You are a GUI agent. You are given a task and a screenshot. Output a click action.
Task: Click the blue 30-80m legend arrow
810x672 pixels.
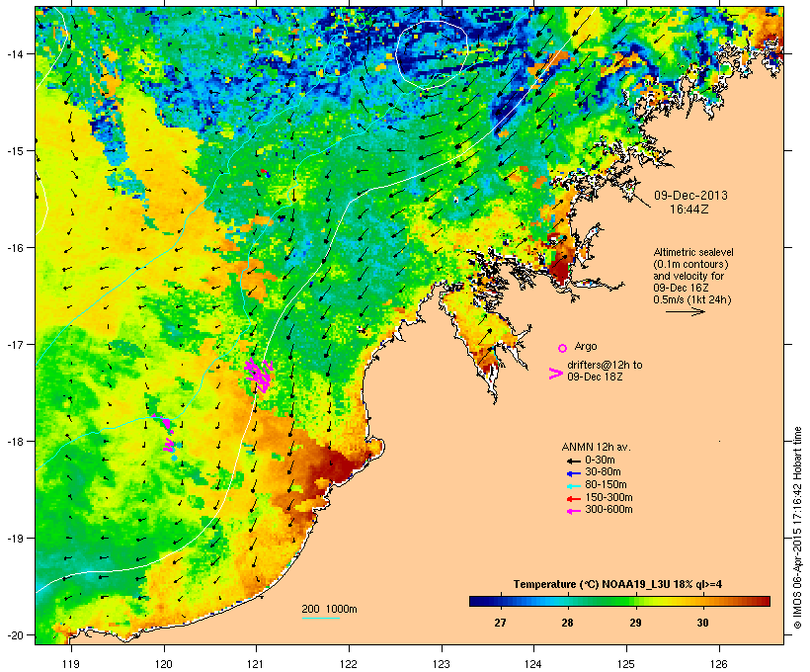[x=574, y=473]
